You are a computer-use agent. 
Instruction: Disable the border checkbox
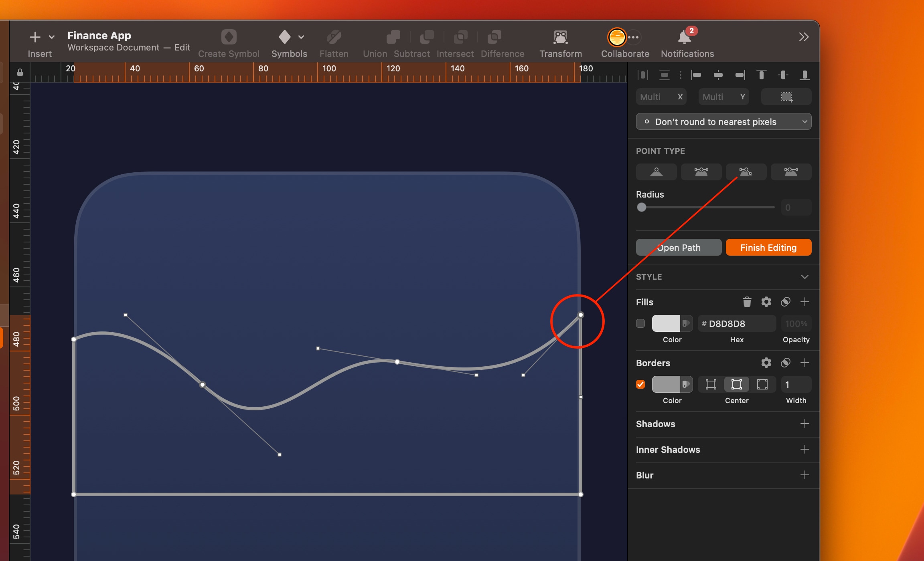point(640,384)
